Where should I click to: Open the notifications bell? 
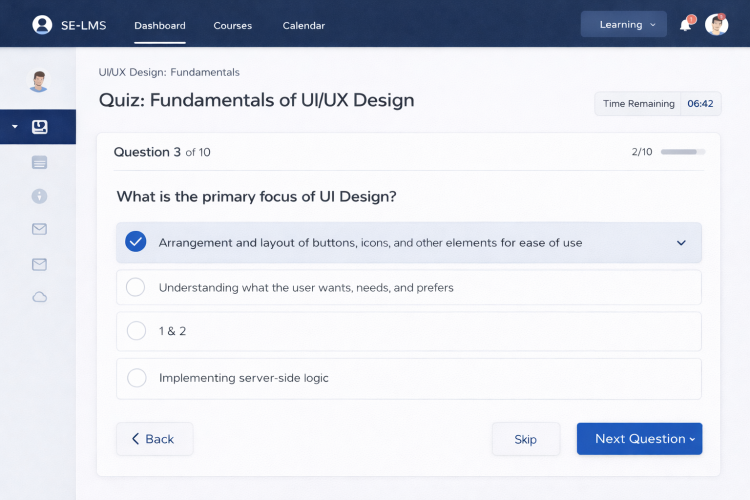pos(686,24)
